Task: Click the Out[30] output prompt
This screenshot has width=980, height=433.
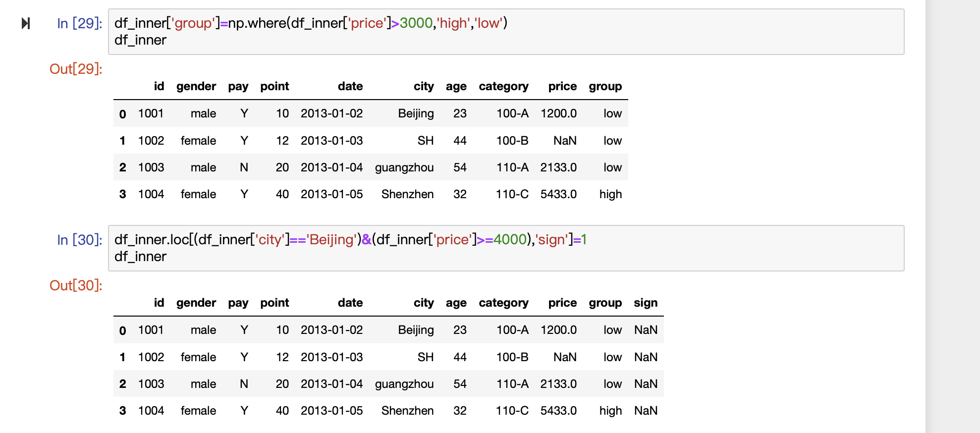Action: click(x=76, y=285)
